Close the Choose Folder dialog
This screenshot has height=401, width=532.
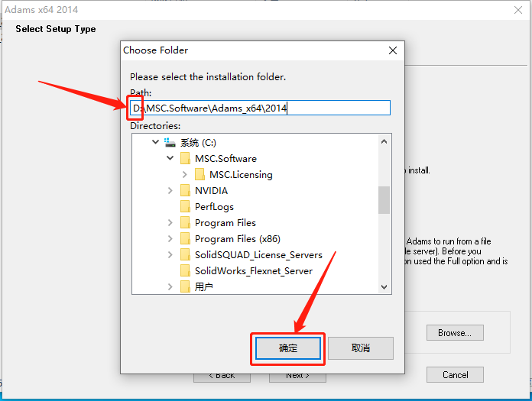[x=393, y=50]
